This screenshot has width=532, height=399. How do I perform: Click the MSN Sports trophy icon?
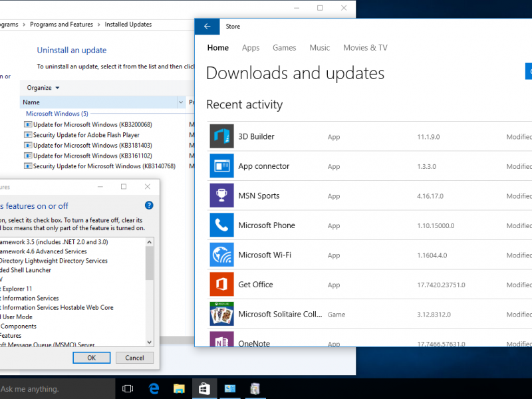[x=221, y=196]
